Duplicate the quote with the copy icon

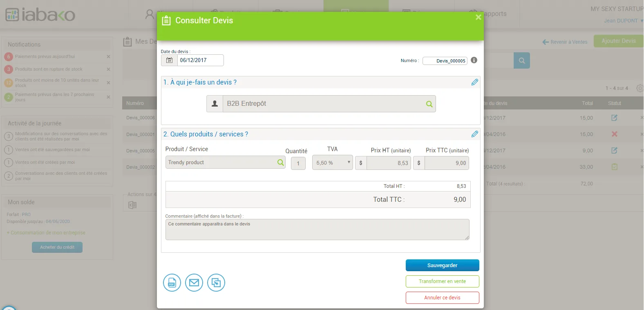[x=216, y=283]
